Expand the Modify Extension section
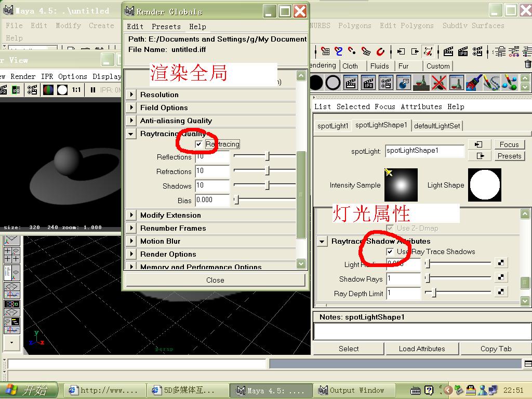The image size is (532, 399). (131, 215)
